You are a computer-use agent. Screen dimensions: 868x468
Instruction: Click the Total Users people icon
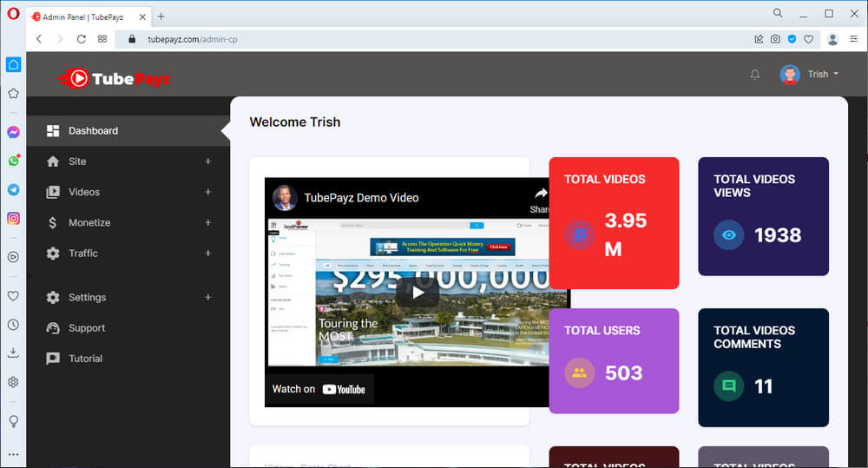[x=580, y=372]
